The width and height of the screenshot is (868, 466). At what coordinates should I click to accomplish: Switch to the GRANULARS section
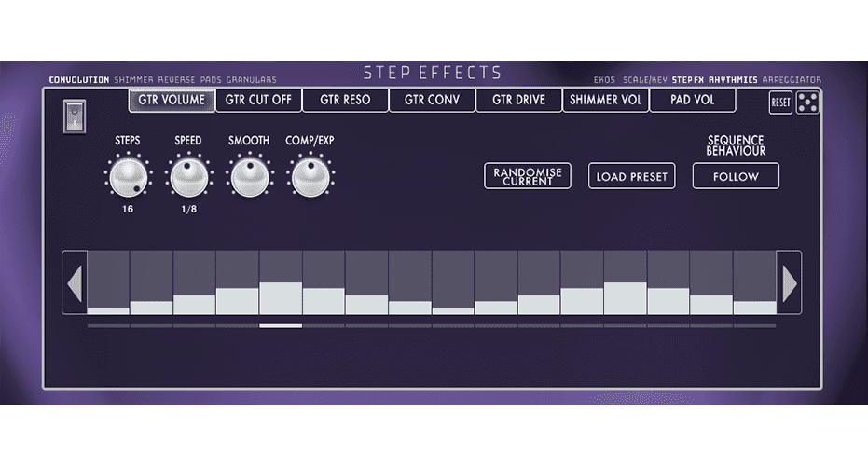click(x=252, y=80)
